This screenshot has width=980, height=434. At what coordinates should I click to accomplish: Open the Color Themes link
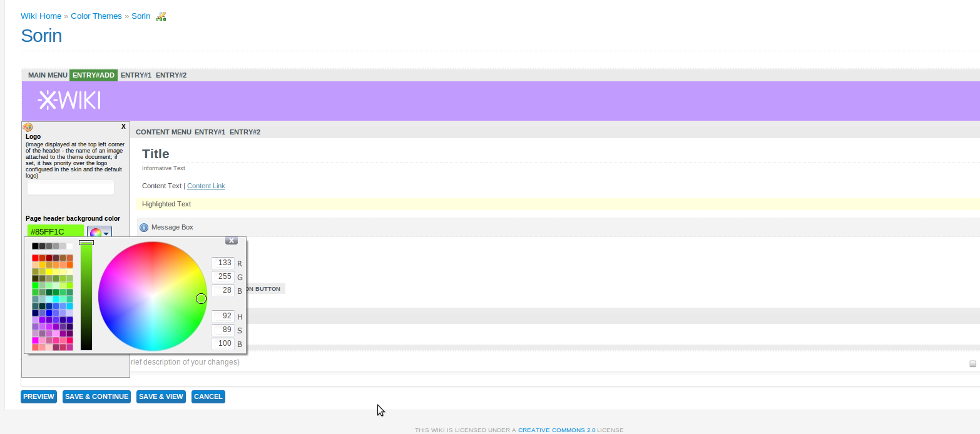tap(96, 16)
